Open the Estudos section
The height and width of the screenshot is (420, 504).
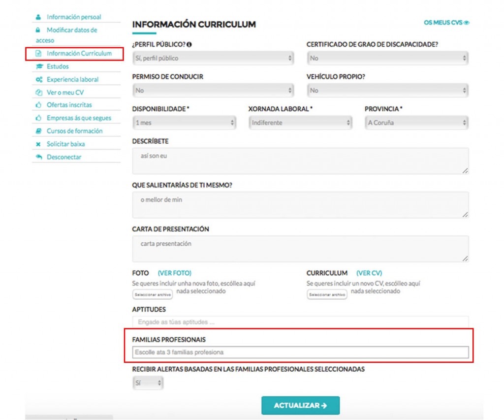pyautogui.click(x=58, y=66)
